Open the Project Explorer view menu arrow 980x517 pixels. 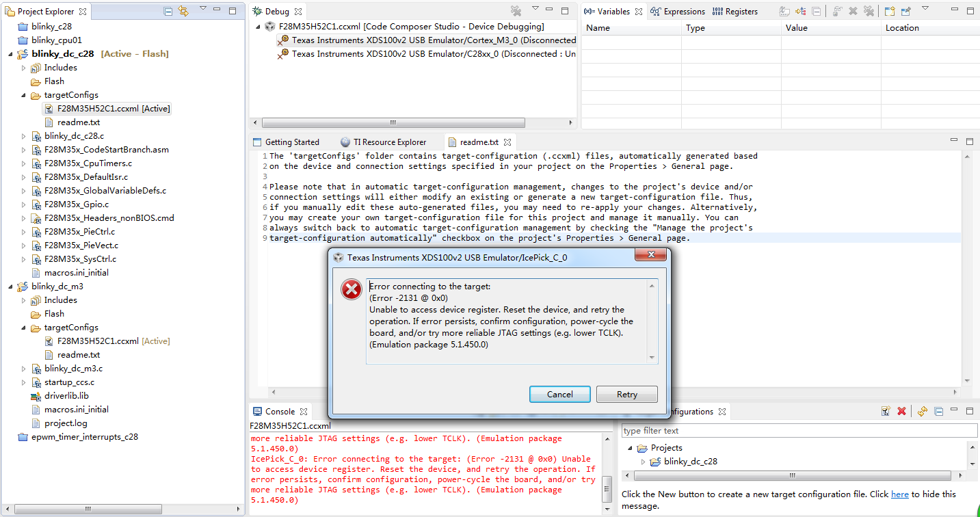[202, 10]
